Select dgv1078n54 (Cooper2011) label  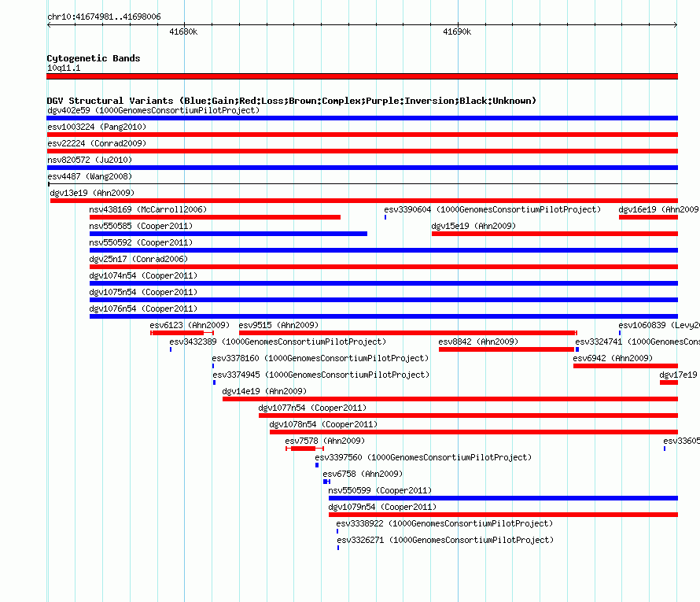pyautogui.click(x=324, y=424)
